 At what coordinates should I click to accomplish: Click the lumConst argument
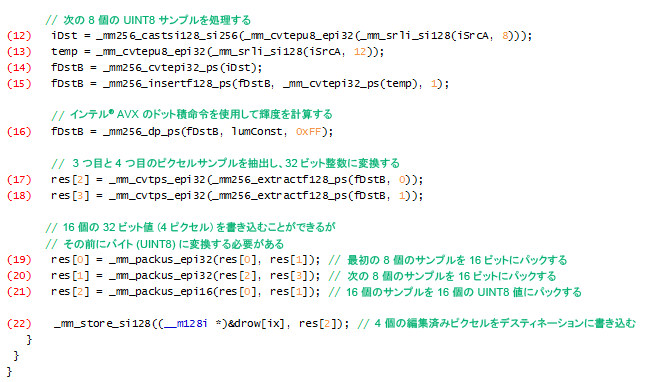(256, 132)
